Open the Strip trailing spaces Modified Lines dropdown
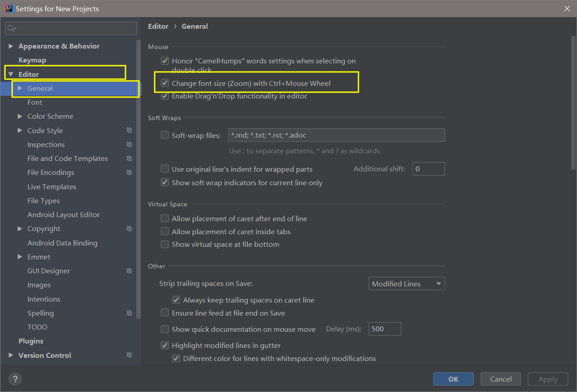 point(407,284)
